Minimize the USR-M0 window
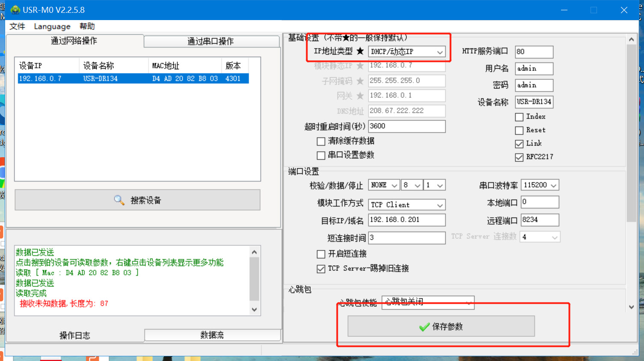The height and width of the screenshot is (361, 644). pos(564,10)
